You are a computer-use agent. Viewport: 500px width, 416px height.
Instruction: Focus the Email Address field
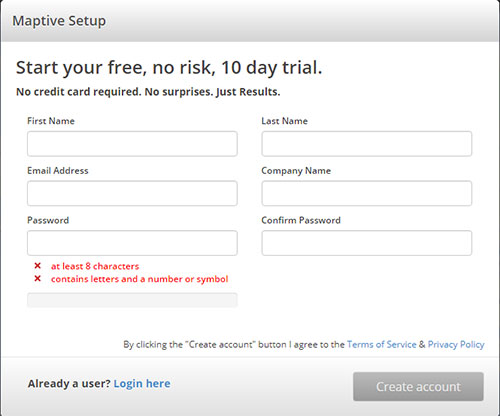click(132, 193)
